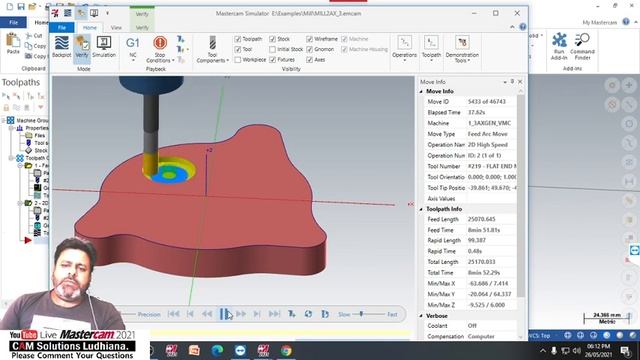Open the taskbar notification center icon
The height and width of the screenshot is (360, 640).
(x=625, y=351)
